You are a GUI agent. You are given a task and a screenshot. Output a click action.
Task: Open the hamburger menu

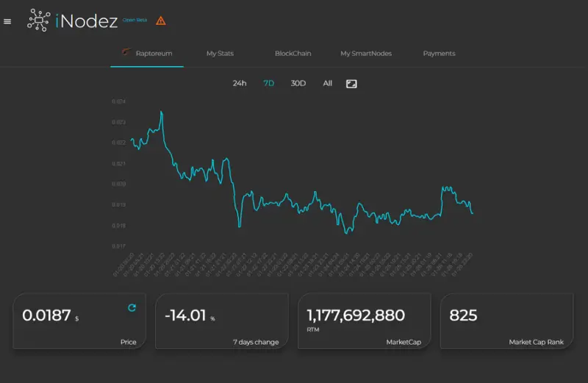pos(7,21)
